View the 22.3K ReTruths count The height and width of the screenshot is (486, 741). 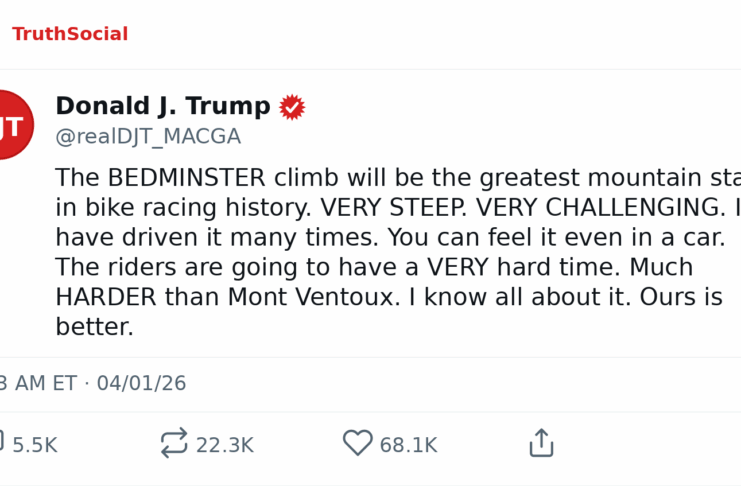point(225,445)
